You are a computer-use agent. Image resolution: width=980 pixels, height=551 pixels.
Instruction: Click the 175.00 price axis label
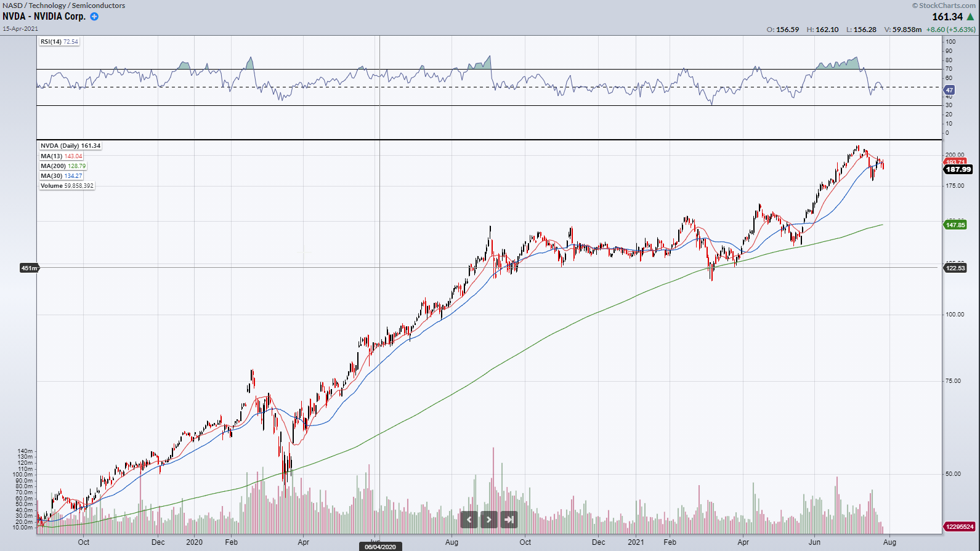(x=955, y=186)
